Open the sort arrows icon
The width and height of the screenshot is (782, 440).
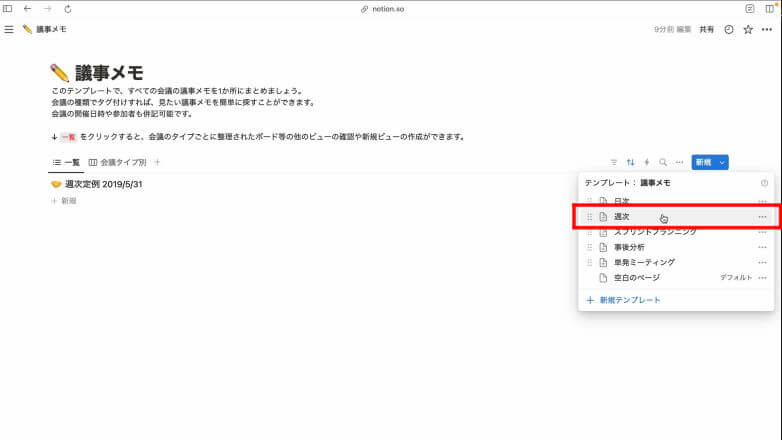point(630,162)
